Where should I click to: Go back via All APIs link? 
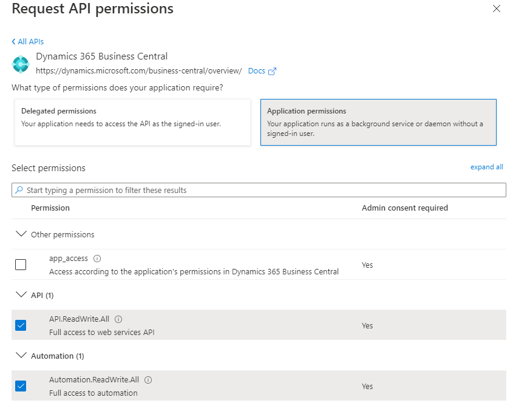[x=30, y=42]
